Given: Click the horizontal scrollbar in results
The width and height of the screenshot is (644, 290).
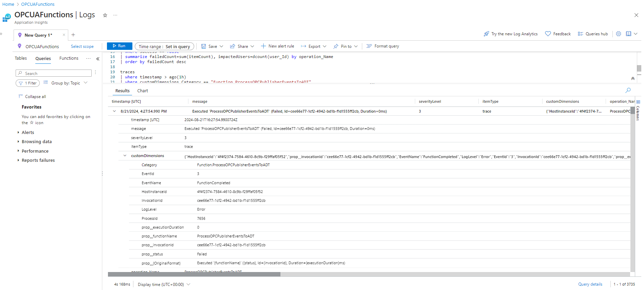Looking at the screenshot, I should pos(194,274).
